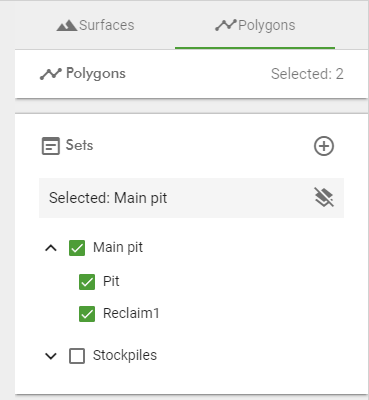The height and width of the screenshot is (400, 369).
Task: Check the Stockpiles checkbox
Action: pyautogui.click(x=77, y=356)
